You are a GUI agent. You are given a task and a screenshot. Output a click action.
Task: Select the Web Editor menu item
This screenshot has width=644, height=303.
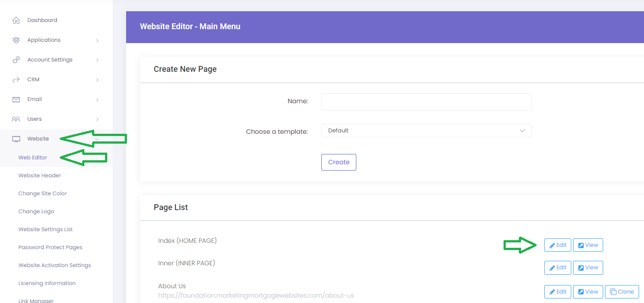coord(32,157)
